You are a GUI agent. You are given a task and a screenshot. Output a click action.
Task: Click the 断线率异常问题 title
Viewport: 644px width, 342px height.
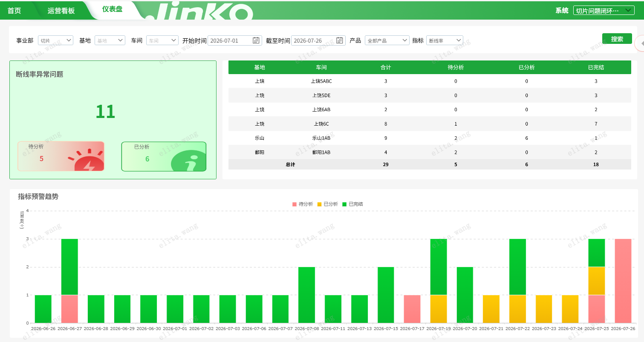(x=40, y=74)
